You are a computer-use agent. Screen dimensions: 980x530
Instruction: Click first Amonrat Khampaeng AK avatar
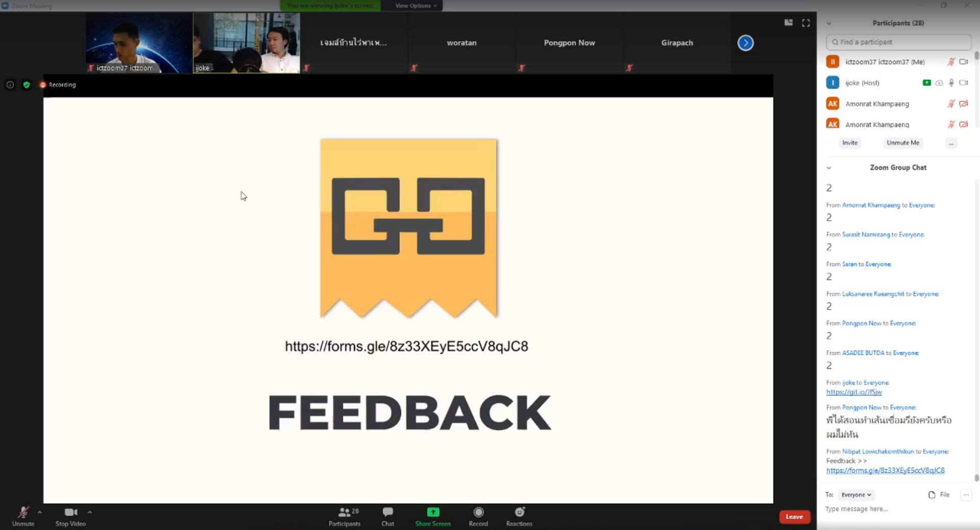(832, 104)
